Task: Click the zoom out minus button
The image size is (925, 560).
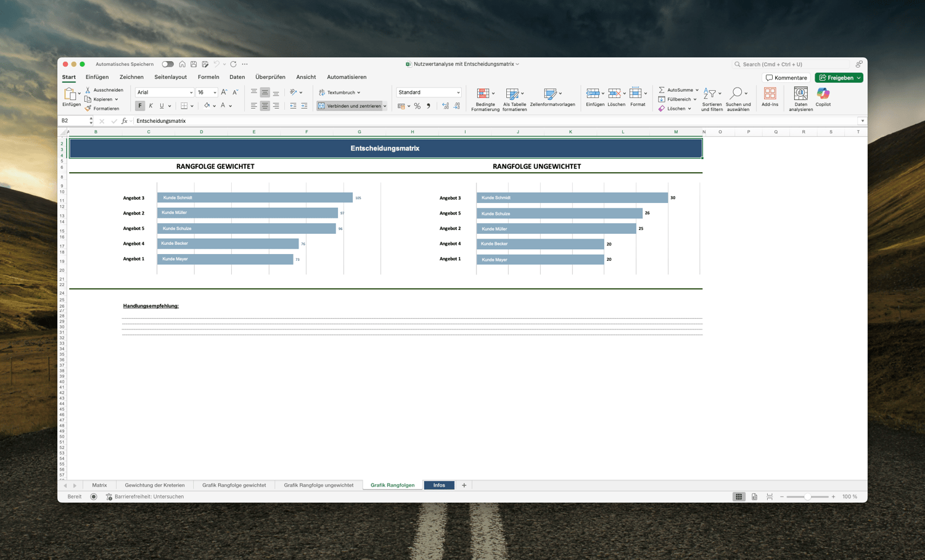Action: click(x=782, y=496)
